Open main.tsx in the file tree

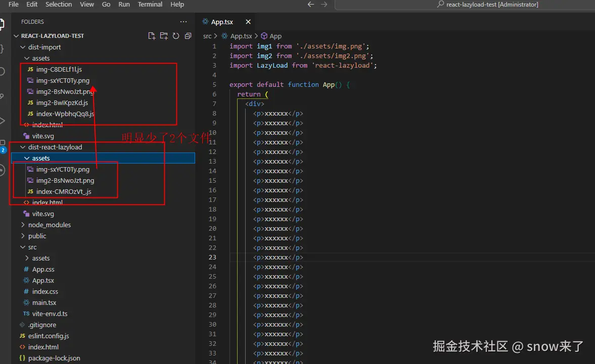point(44,302)
